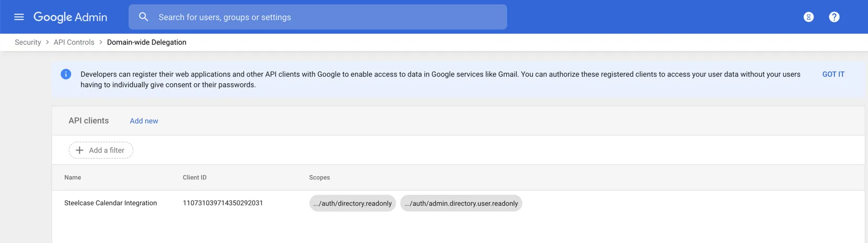Click the plus icon in Add a filter
The width and height of the screenshot is (868, 243).
pos(80,150)
